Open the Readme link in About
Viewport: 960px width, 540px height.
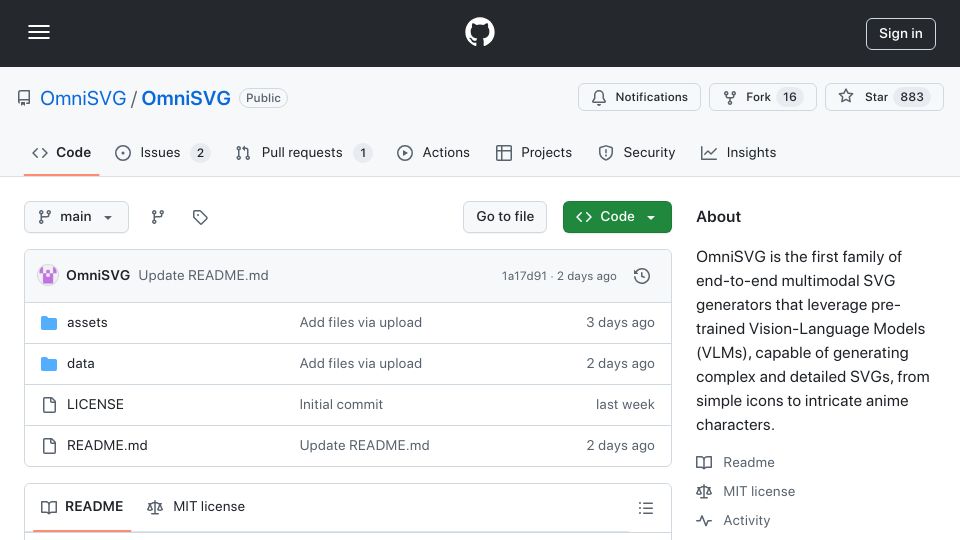tap(735, 463)
